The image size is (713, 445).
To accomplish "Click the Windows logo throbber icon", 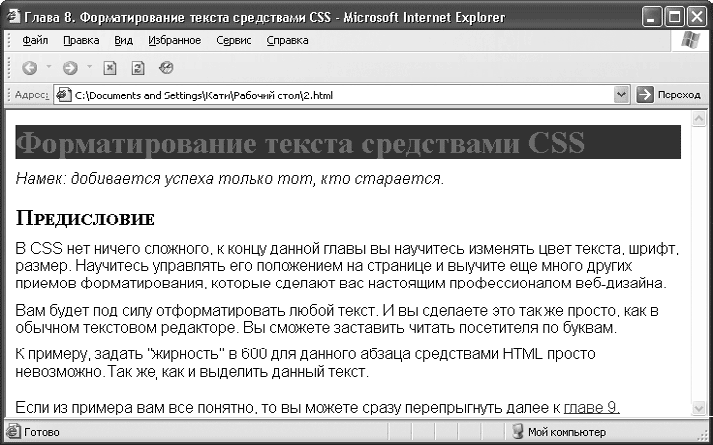I will tap(690, 40).
